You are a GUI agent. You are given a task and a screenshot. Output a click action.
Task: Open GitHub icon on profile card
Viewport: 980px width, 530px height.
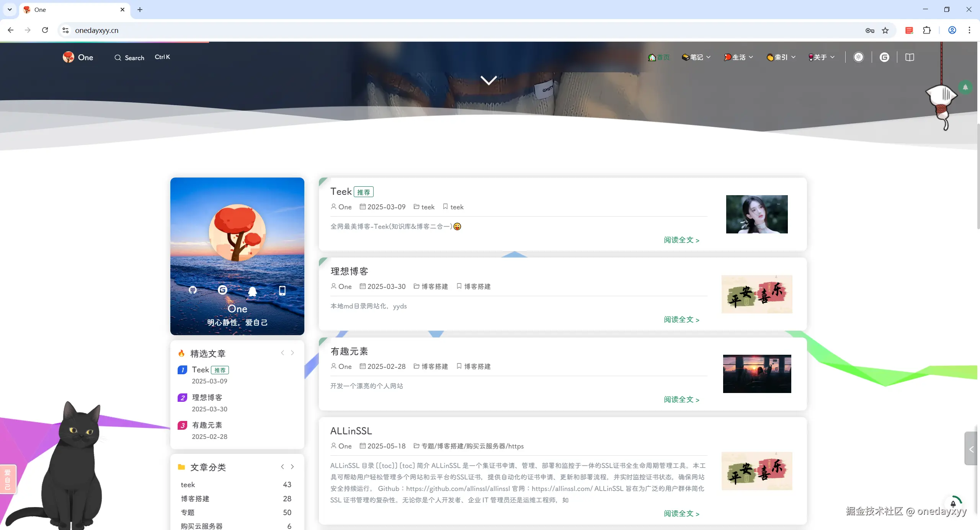tap(193, 290)
